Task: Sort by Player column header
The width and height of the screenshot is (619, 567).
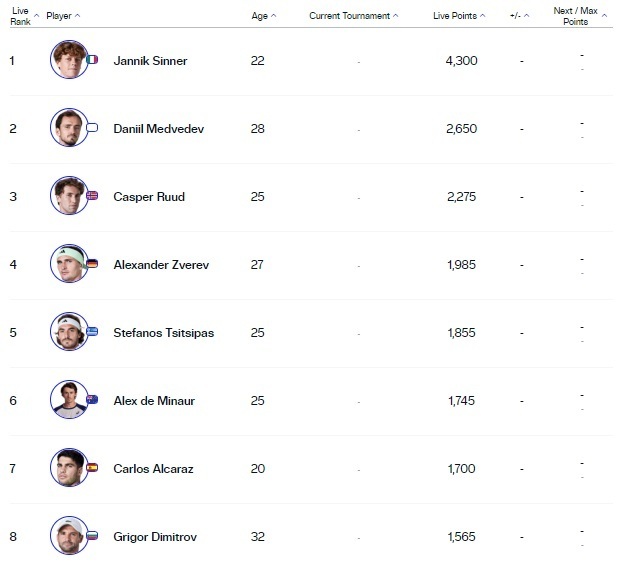Action: 62,16
